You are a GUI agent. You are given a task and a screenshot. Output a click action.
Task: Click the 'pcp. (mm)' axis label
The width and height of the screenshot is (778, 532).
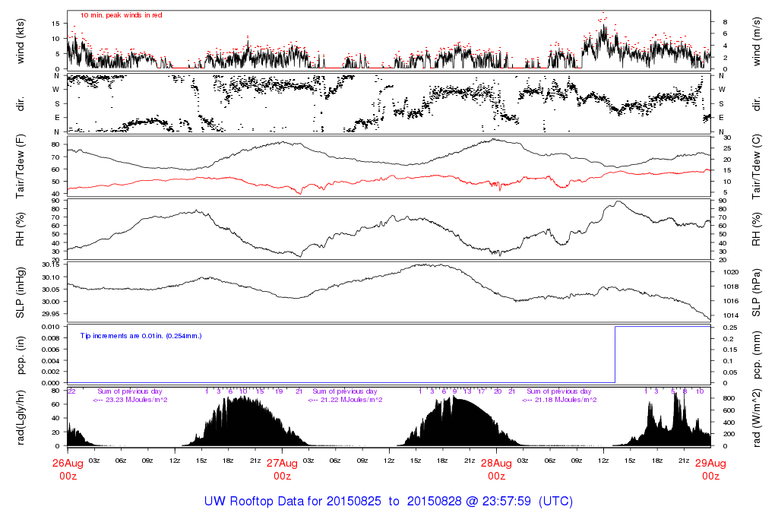pyautogui.click(x=756, y=356)
